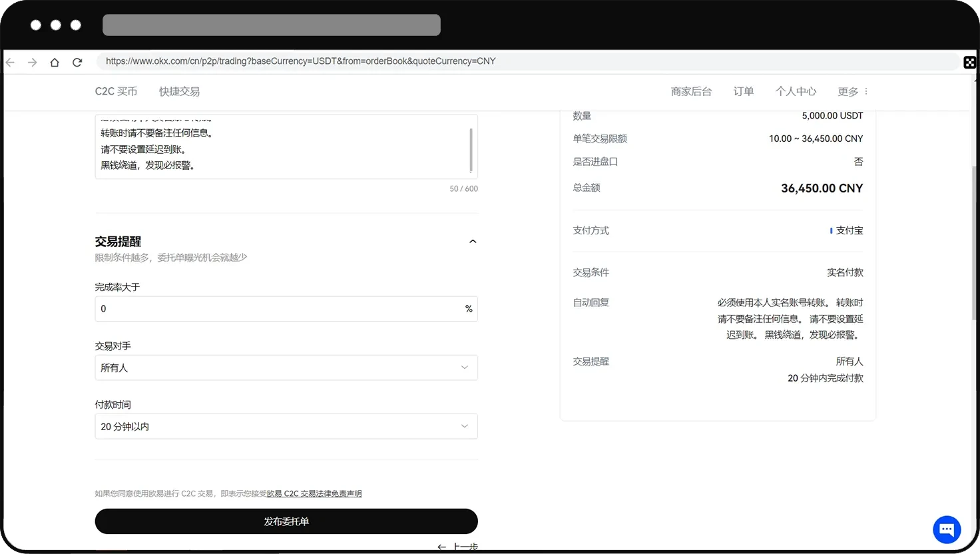Open 订单 in navigation
The image size is (980, 554).
click(744, 91)
